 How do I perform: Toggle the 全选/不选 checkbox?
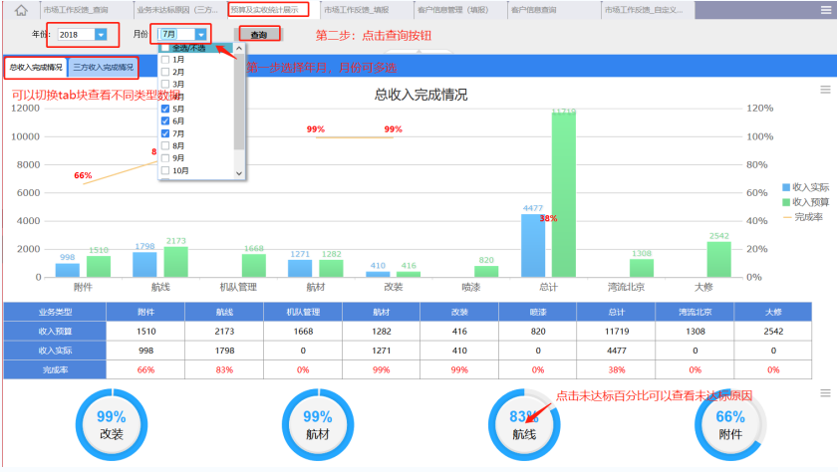click(165, 48)
